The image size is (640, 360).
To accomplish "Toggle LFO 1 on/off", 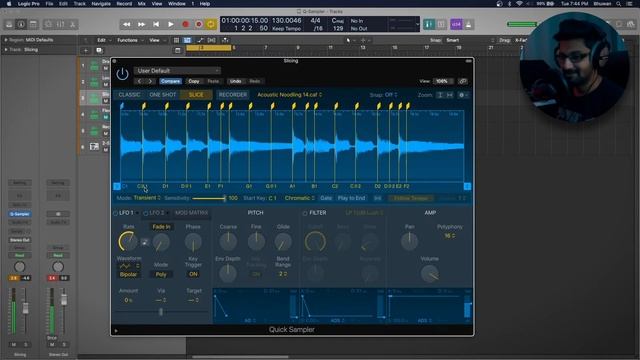I will (x=116, y=213).
